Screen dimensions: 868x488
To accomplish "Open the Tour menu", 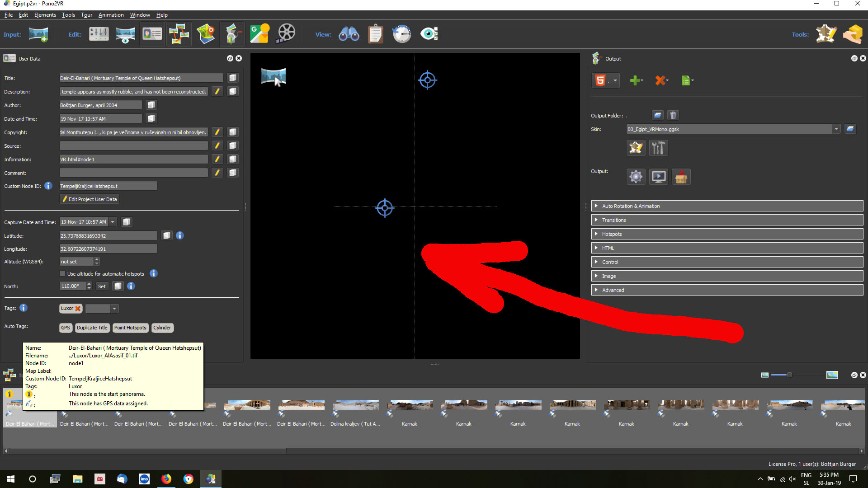I will tap(87, 15).
